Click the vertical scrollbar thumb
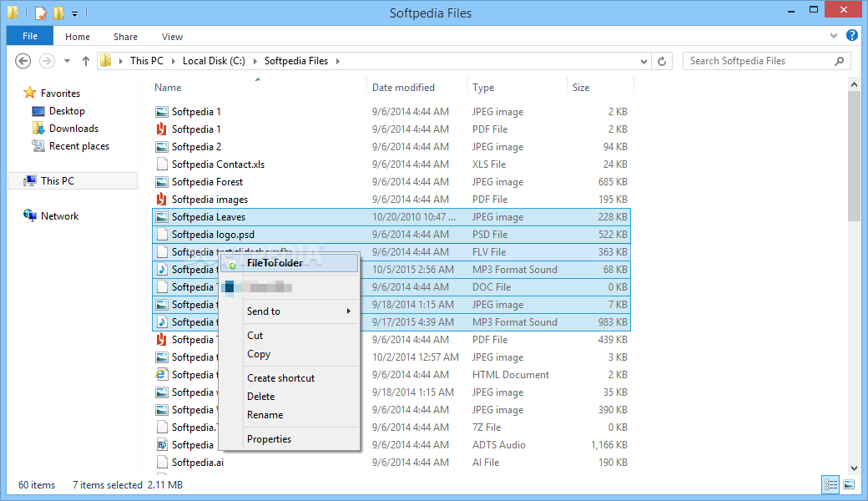Screen dimensions: 868x501 (854, 157)
